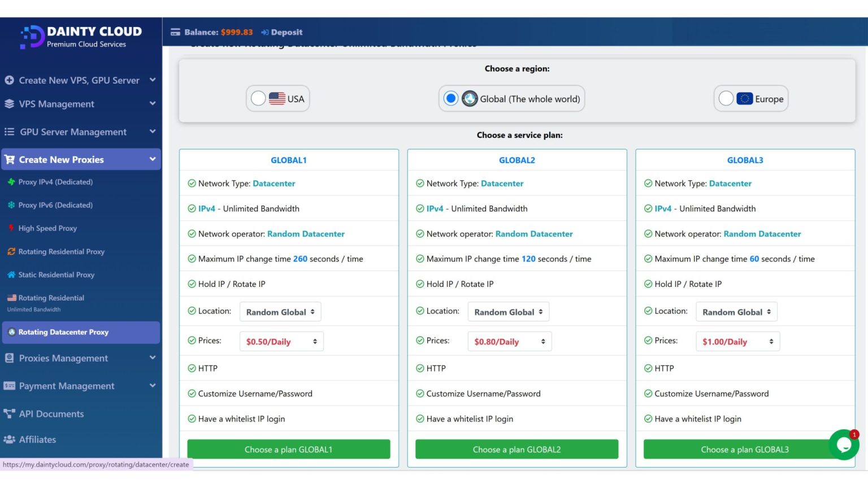Open the Deposit link

(281, 32)
